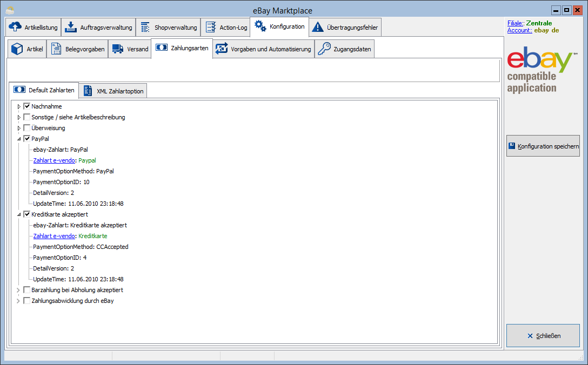Viewport: 588px width, 365px height.
Task: Click the Versand truck icon
Action: click(118, 49)
